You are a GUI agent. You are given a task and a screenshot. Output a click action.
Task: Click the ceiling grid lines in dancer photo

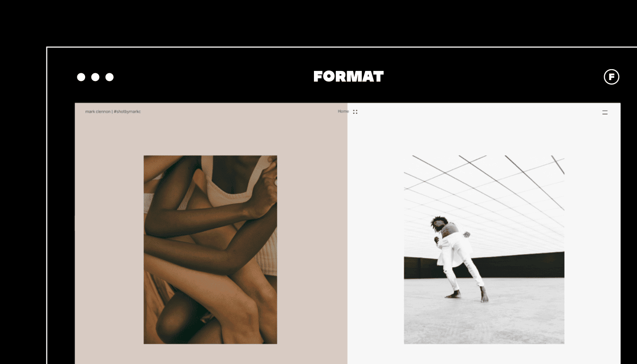(484, 191)
